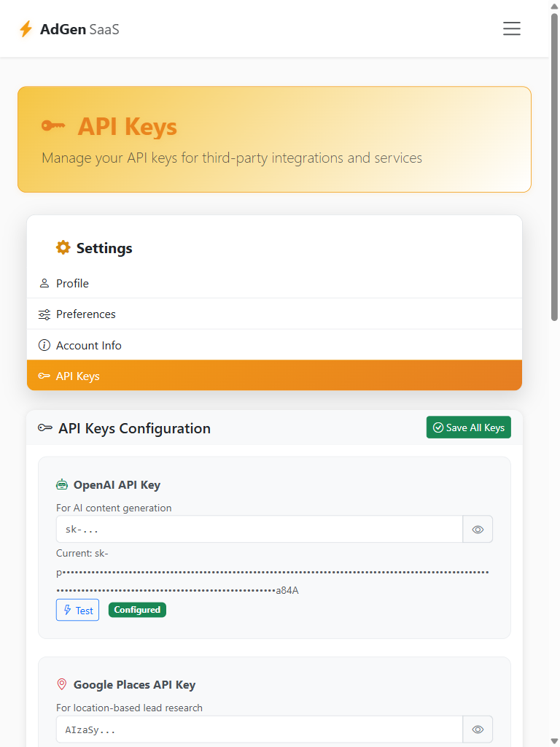Click the OpenAI API Key heading
This screenshot has width=560, height=747.
point(117,485)
